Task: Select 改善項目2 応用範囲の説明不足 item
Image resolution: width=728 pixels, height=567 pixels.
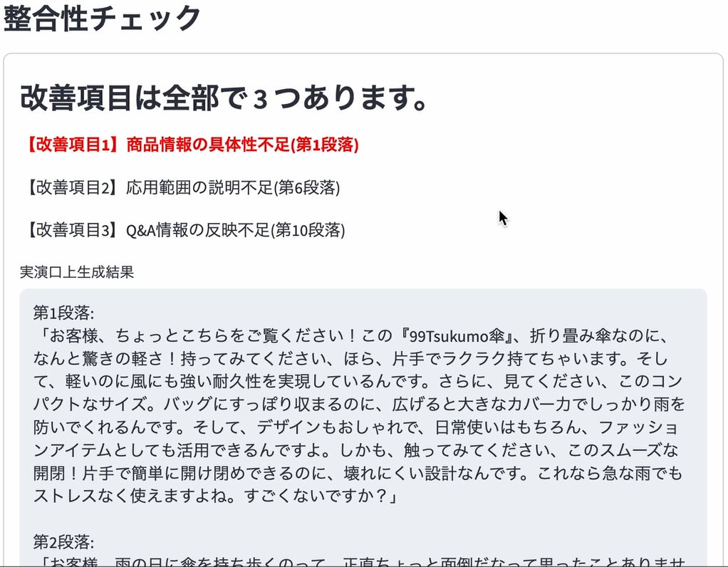Action: coord(182,187)
